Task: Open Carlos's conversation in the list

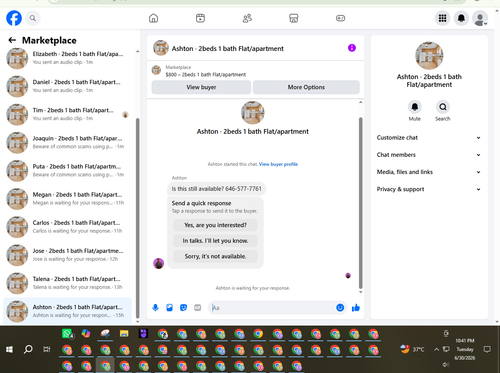Action: (68, 226)
